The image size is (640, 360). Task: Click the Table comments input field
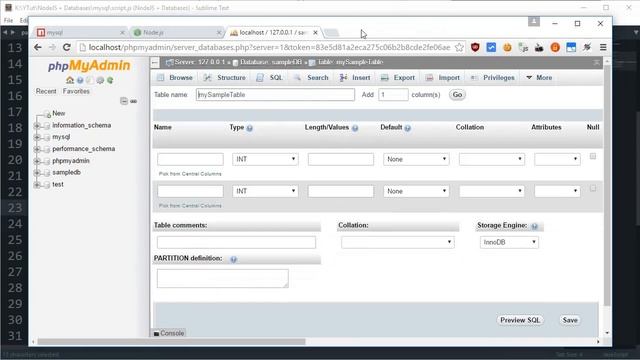click(x=236, y=242)
